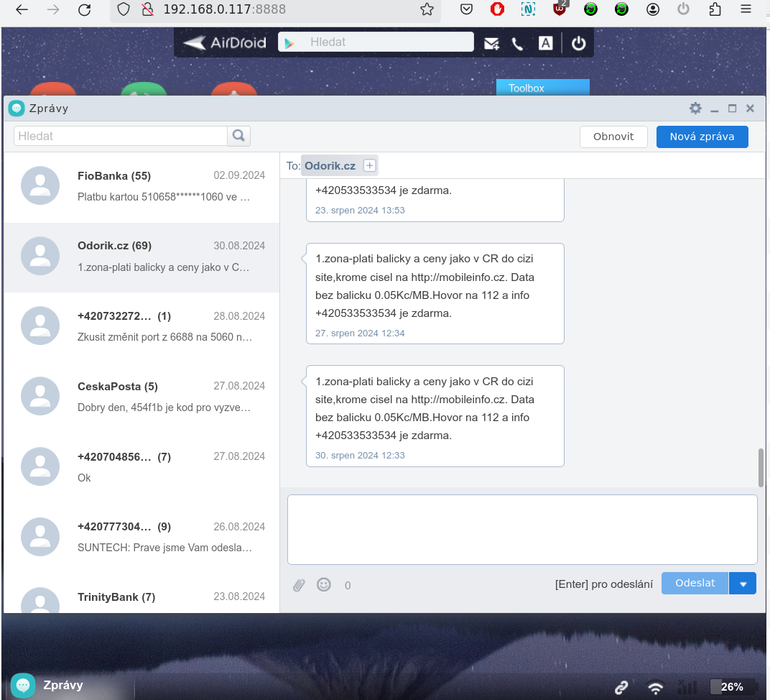
Task: Click the message thread vertical scrollbar
Action: coord(761,467)
